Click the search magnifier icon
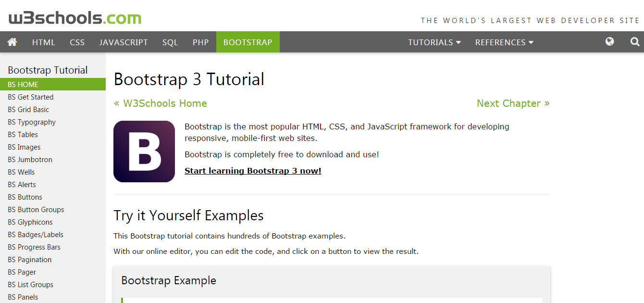644x303 pixels. (x=634, y=42)
